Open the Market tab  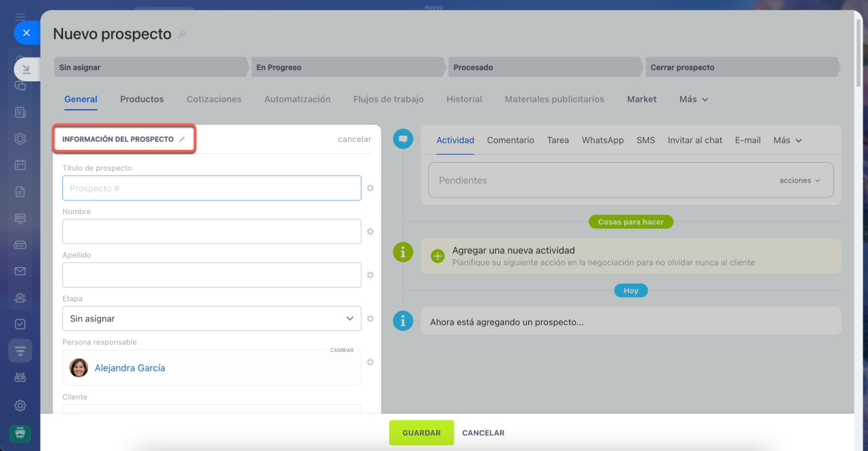[642, 99]
